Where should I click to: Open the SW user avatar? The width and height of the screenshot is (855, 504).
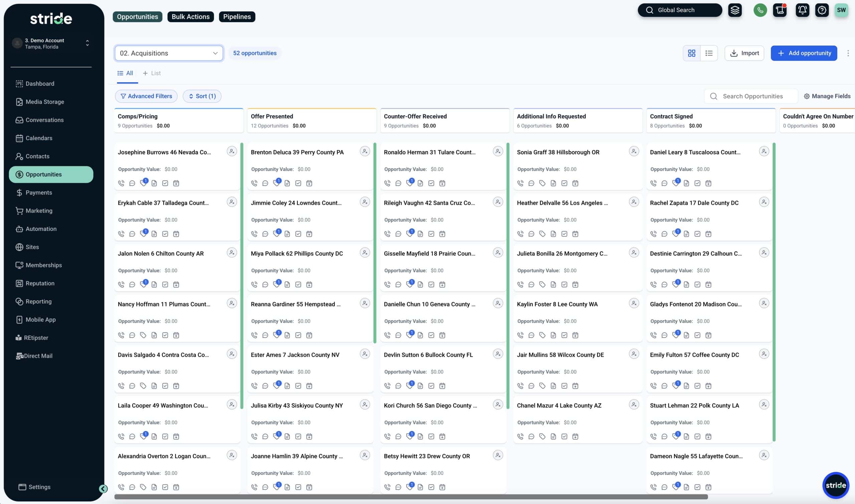point(841,10)
